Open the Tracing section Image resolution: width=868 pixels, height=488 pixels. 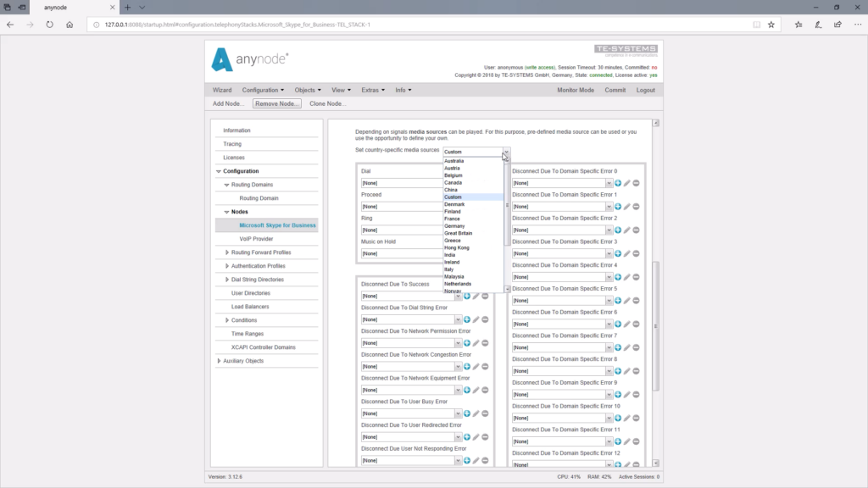pos(232,144)
